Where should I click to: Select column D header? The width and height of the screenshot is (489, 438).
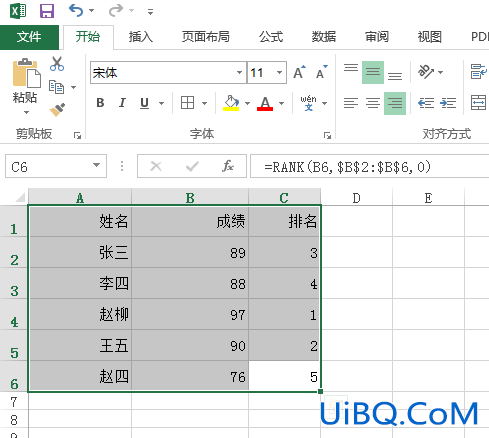click(x=356, y=198)
